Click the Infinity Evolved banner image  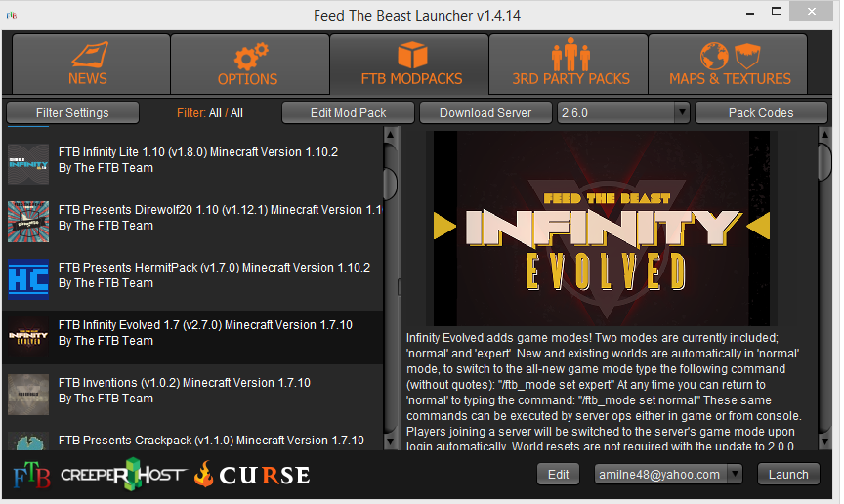pyautogui.click(x=601, y=229)
